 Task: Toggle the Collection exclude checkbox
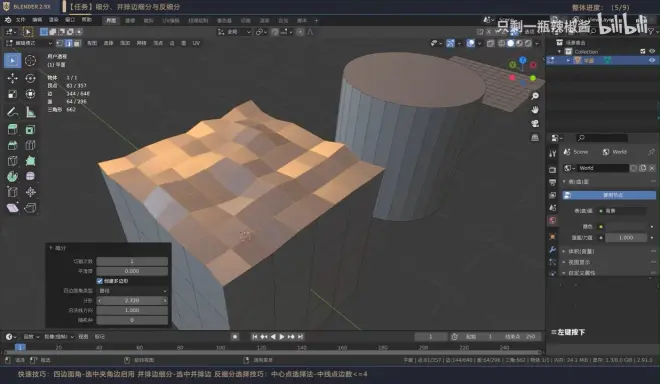(x=643, y=51)
